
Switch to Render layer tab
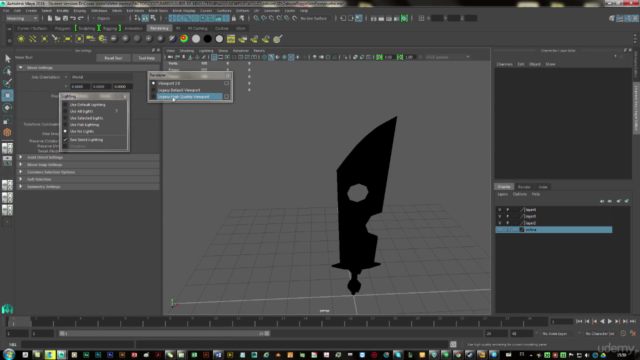(x=524, y=187)
